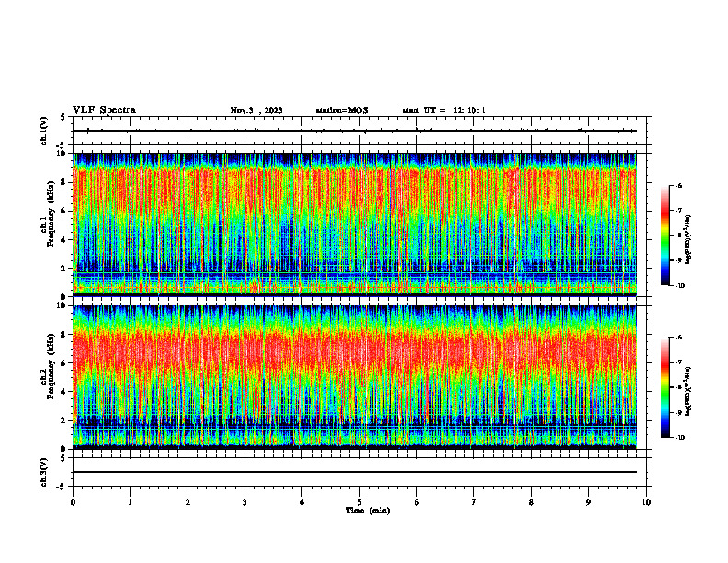
Task: Click the "ch.1(V)" axis label
Action: (x=44, y=131)
